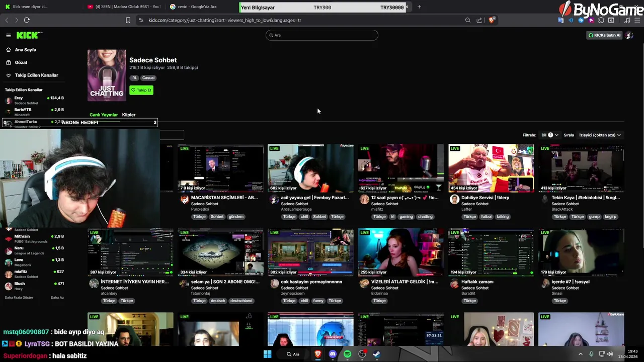
Task: Click the deutschland tag under fatomontaj stream
Action: point(241,301)
